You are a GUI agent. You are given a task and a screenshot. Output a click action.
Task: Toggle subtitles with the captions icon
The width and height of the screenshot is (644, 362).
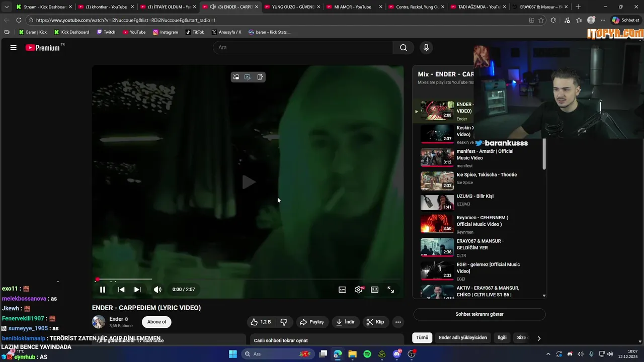[343, 290]
